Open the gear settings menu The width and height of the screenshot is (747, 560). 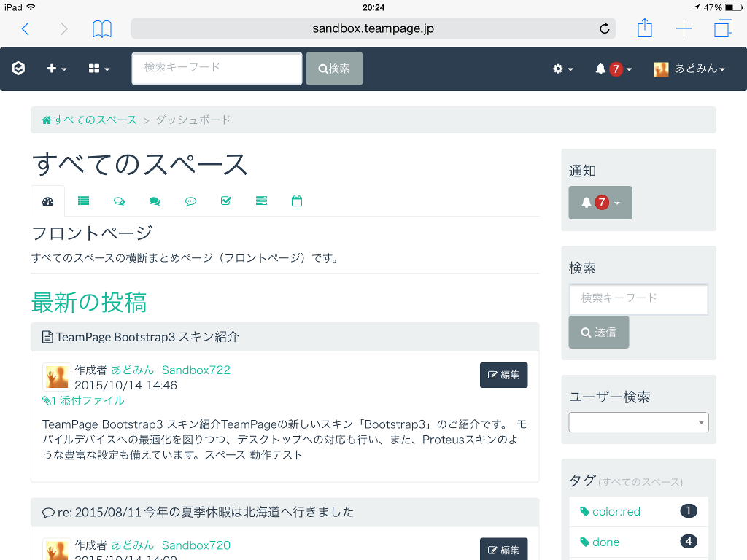pyautogui.click(x=562, y=69)
